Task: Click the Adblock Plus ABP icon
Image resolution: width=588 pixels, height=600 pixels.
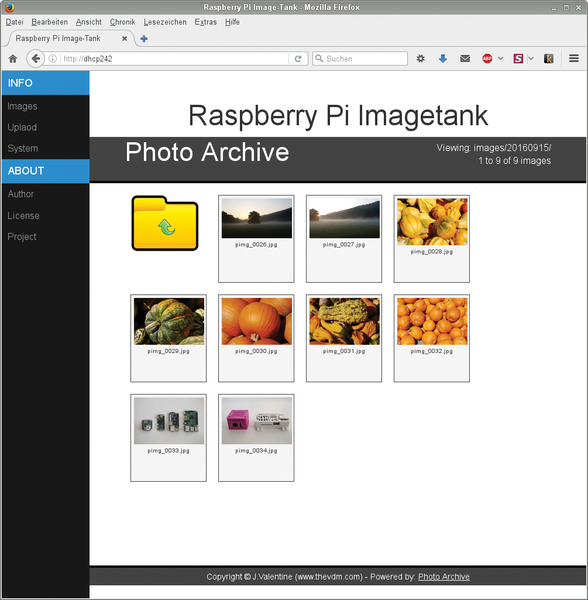Action: click(x=487, y=59)
